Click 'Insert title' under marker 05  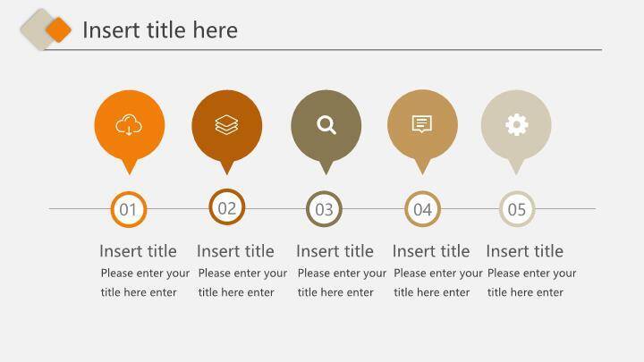pos(525,251)
